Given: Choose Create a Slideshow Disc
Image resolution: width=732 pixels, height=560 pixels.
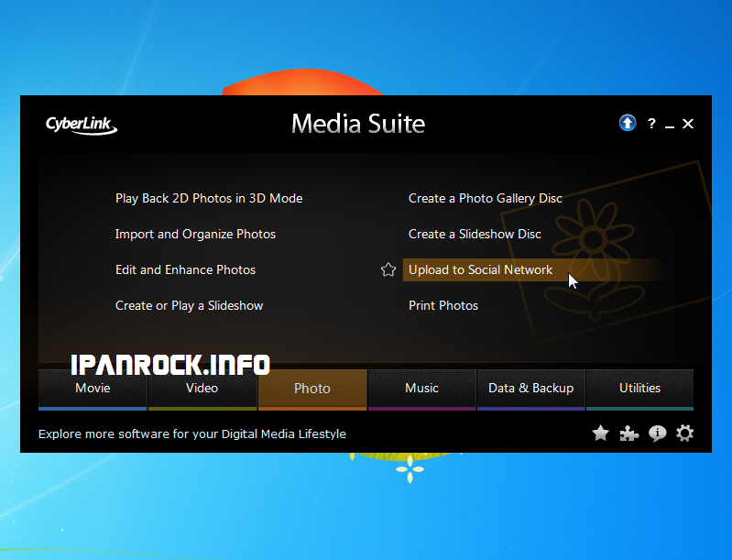Looking at the screenshot, I should pyautogui.click(x=475, y=234).
